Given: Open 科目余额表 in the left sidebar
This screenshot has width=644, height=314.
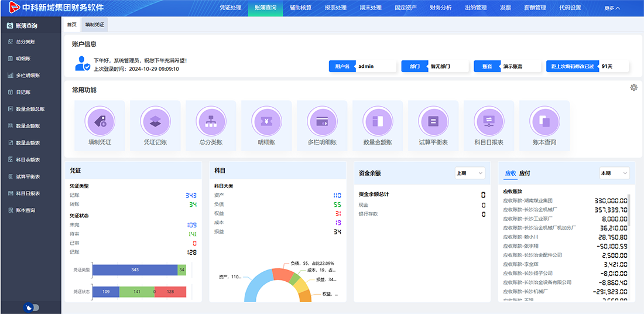Looking at the screenshot, I should (28, 160).
